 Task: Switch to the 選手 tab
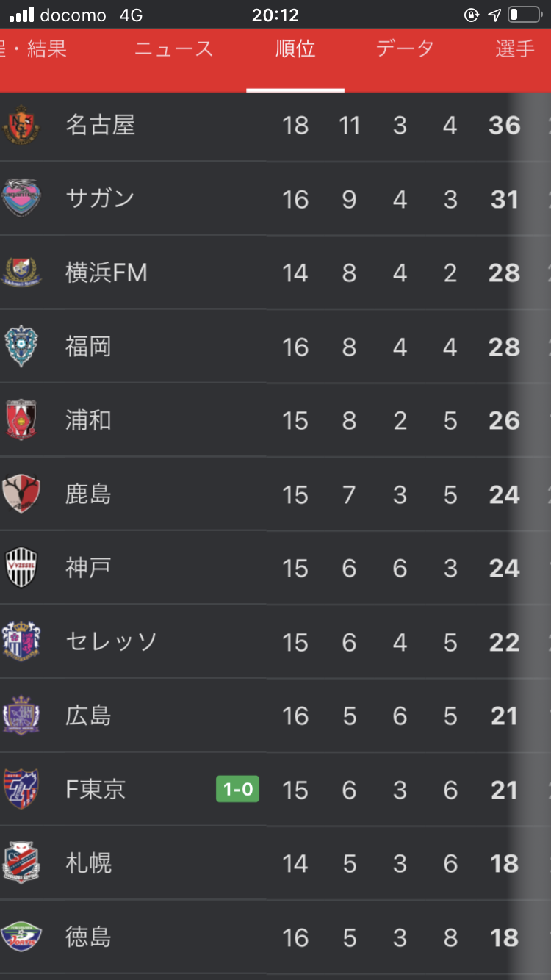[x=515, y=49]
